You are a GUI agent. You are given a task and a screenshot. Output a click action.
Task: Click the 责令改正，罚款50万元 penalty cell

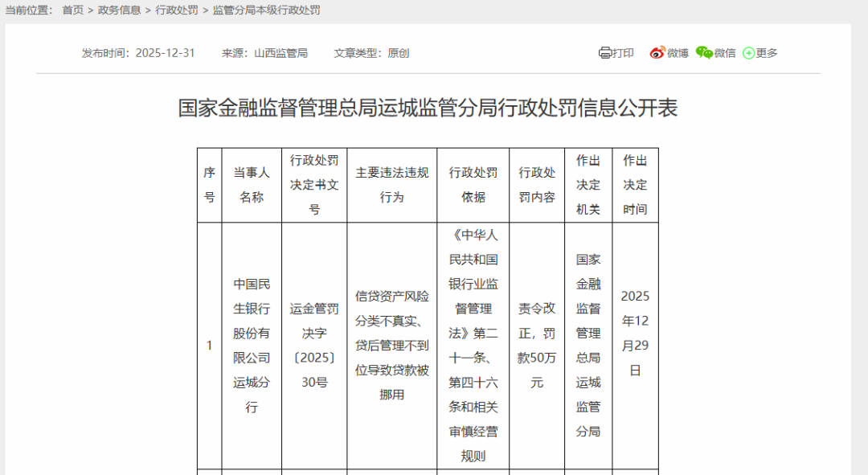536,346
